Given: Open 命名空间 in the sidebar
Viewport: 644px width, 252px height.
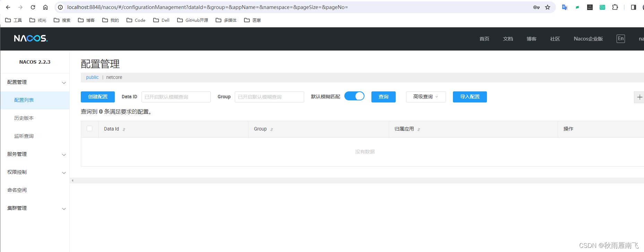Looking at the screenshot, I should 35,190.
